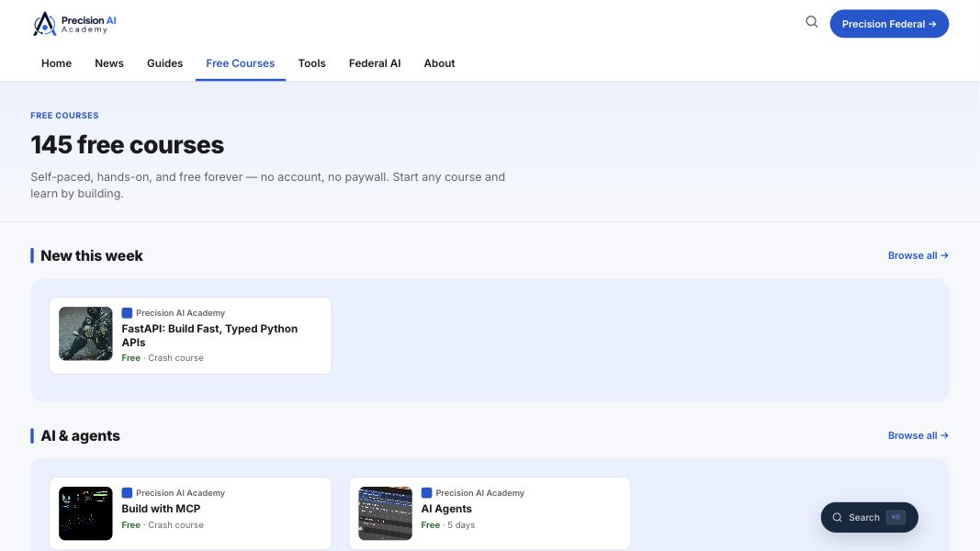Click the blue publisher icon on AI Agents card
This screenshot has width=980, height=551.
tap(426, 493)
